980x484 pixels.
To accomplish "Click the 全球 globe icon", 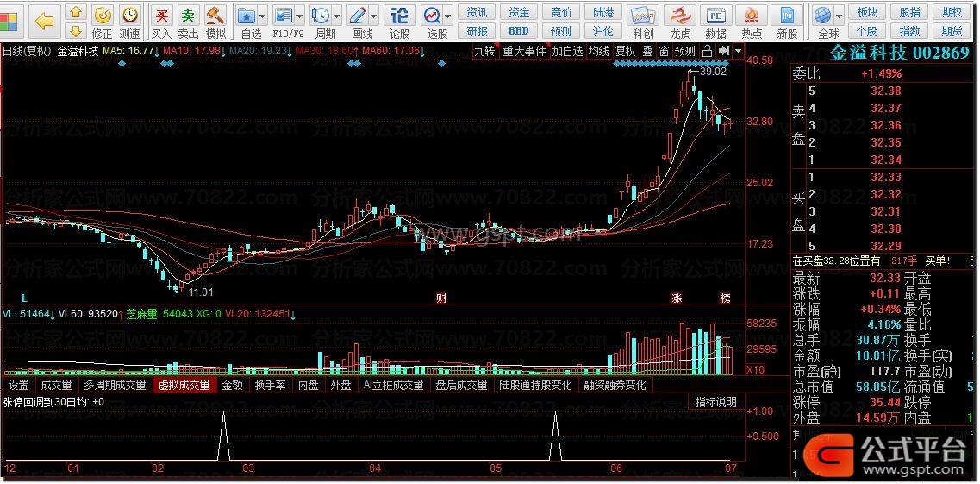I will (x=823, y=15).
